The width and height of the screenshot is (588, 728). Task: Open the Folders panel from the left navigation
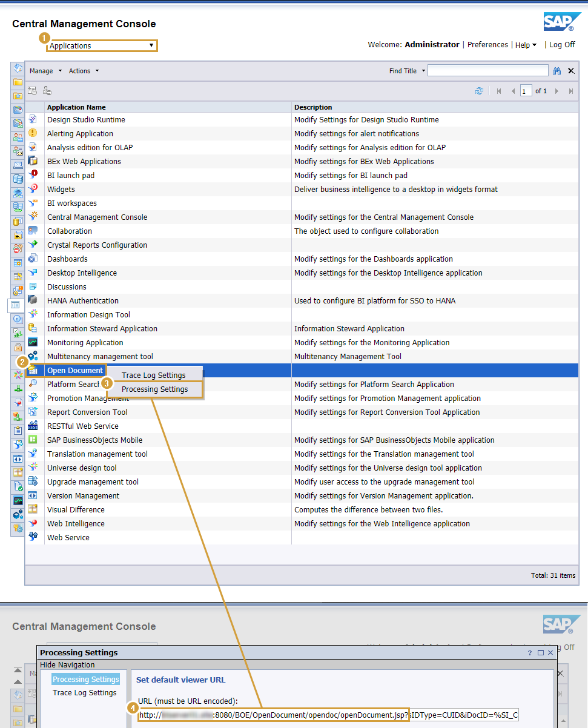tap(18, 82)
